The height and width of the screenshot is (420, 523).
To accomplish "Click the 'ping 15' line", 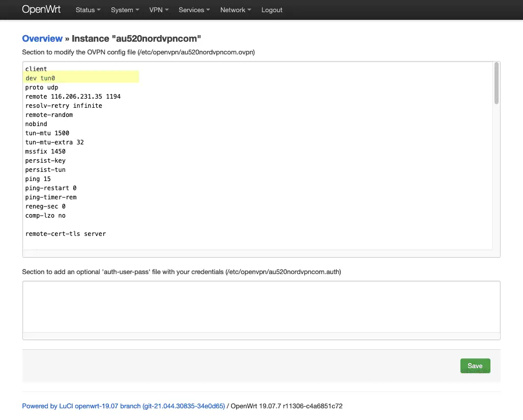I will pyautogui.click(x=38, y=179).
